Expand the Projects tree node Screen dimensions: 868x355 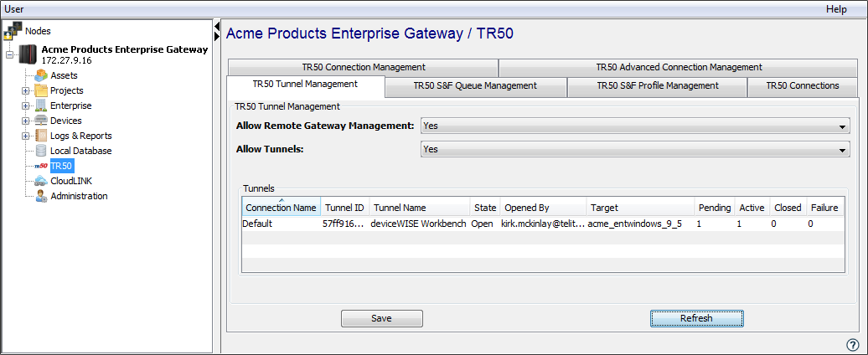pos(25,90)
